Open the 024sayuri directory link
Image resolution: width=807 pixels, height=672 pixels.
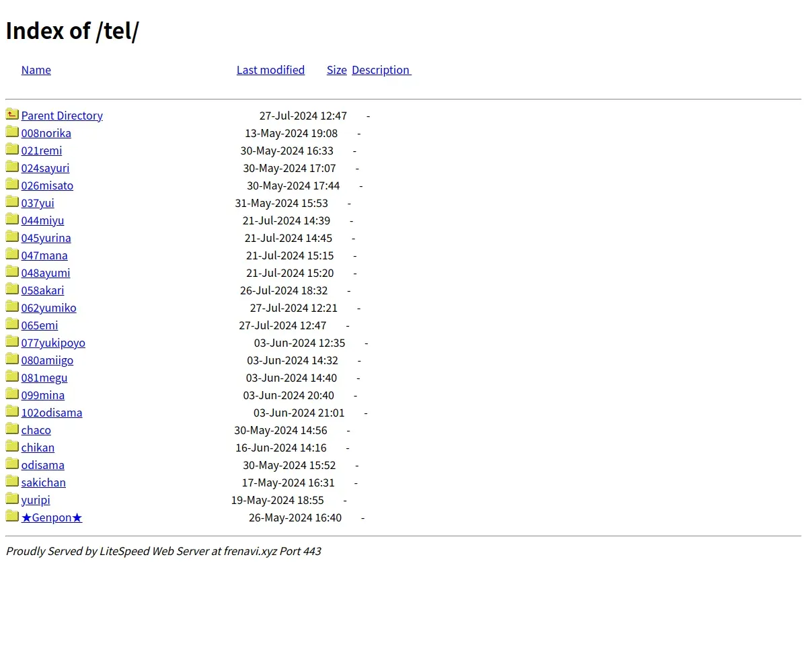click(x=45, y=168)
